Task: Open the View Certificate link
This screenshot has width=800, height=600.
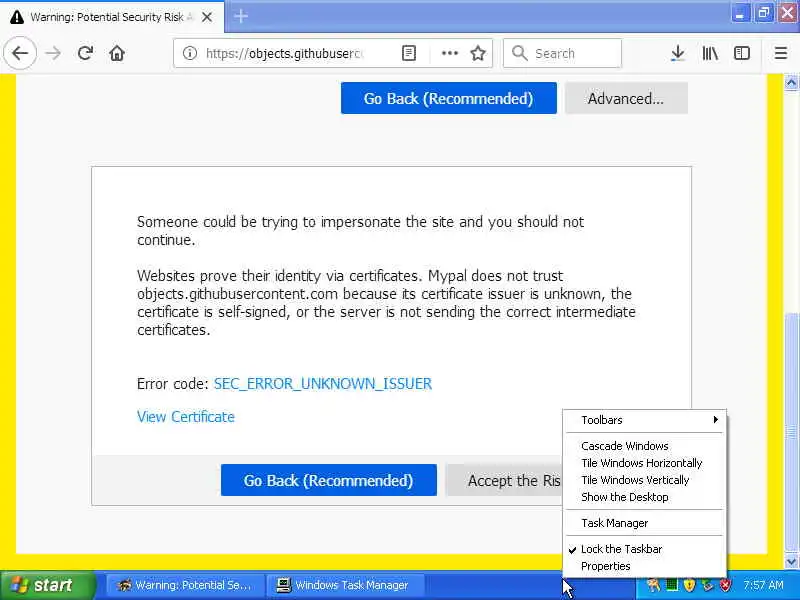Action: (x=186, y=417)
